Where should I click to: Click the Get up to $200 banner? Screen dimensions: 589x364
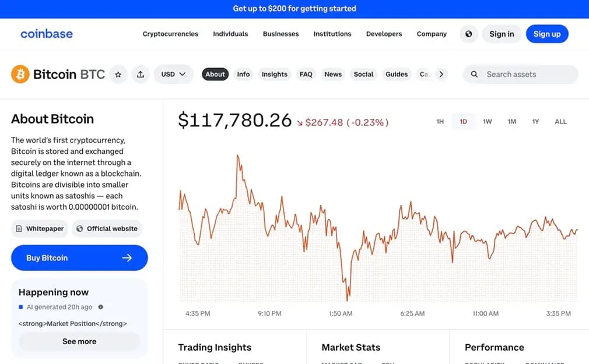(x=294, y=8)
